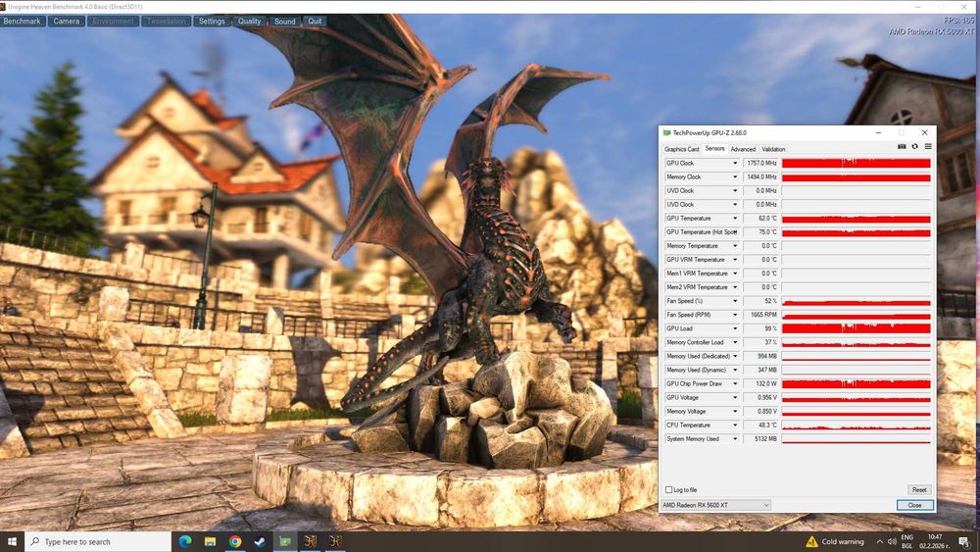Open Microsoft Edge from the taskbar
The height and width of the screenshot is (552, 980).
(x=185, y=541)
